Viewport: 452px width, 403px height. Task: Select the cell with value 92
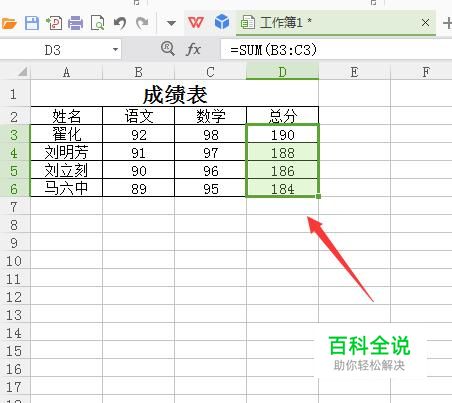[x=138, y=134]
